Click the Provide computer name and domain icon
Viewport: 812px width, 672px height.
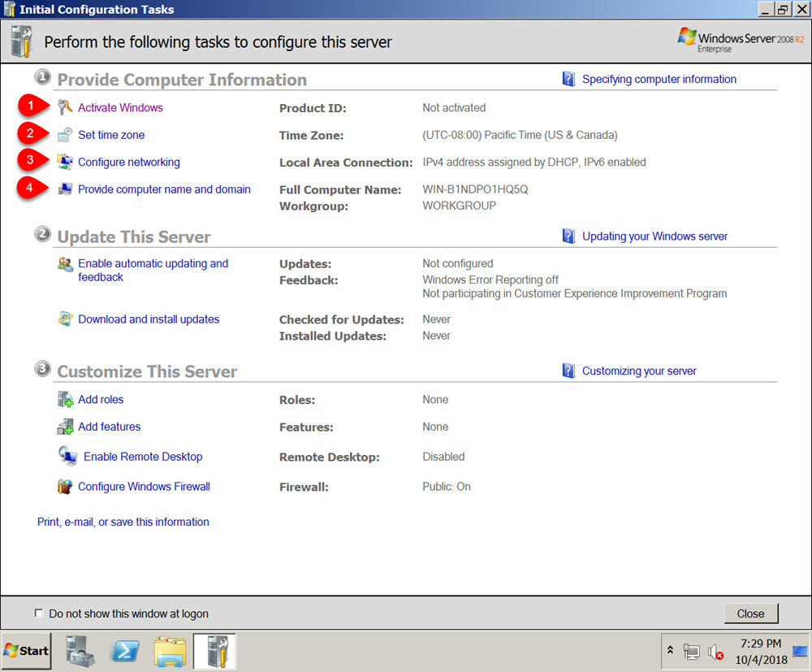click(63, 189)
